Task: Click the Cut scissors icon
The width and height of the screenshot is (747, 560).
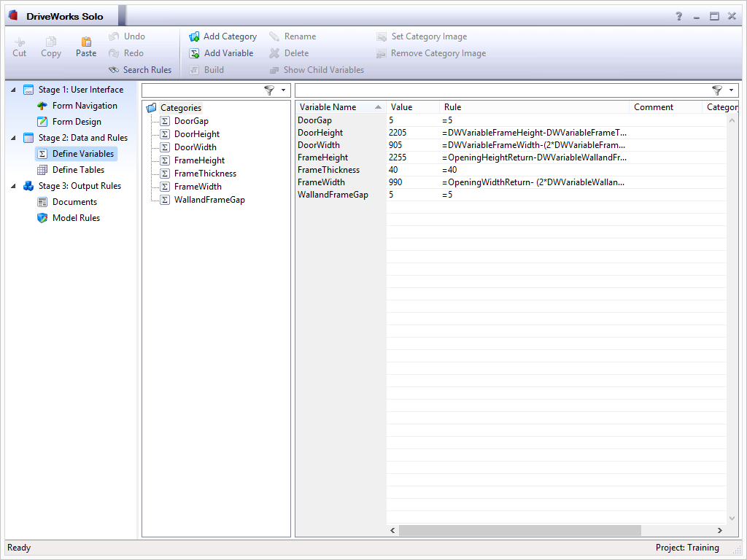Action: (x=20, y=42)
